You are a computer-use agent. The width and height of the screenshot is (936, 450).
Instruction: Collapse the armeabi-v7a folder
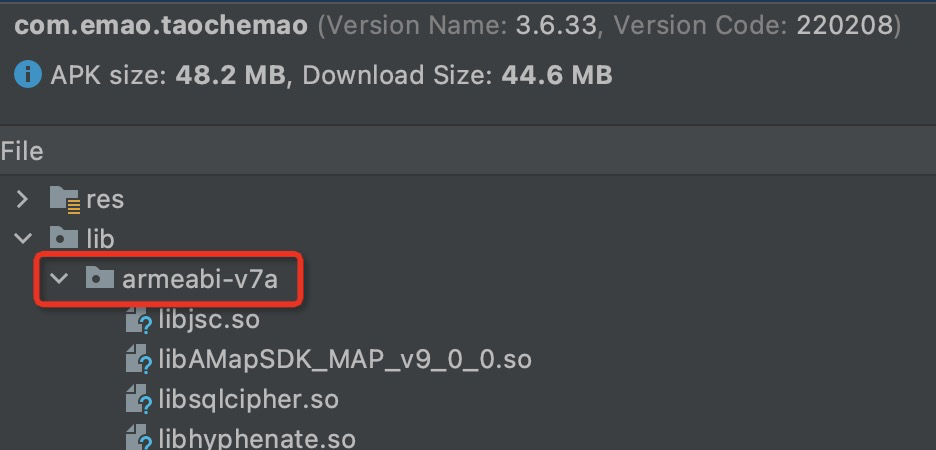point(60,279)
